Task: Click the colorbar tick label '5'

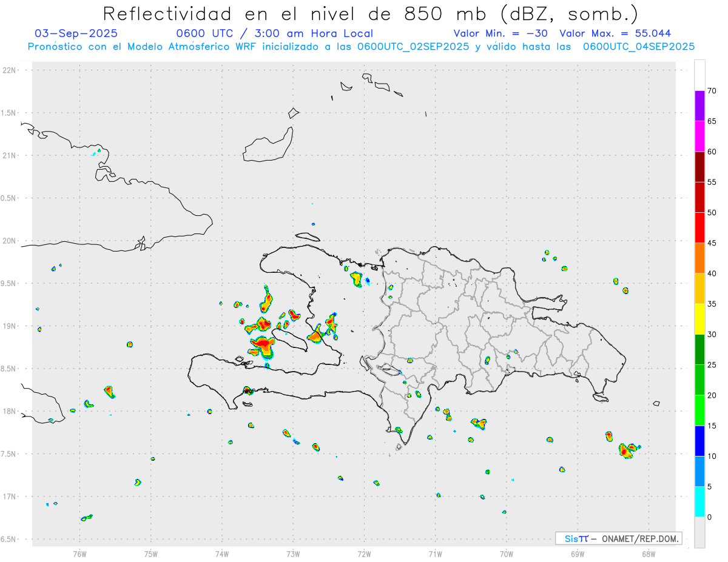Action: (x=709, y=487)
